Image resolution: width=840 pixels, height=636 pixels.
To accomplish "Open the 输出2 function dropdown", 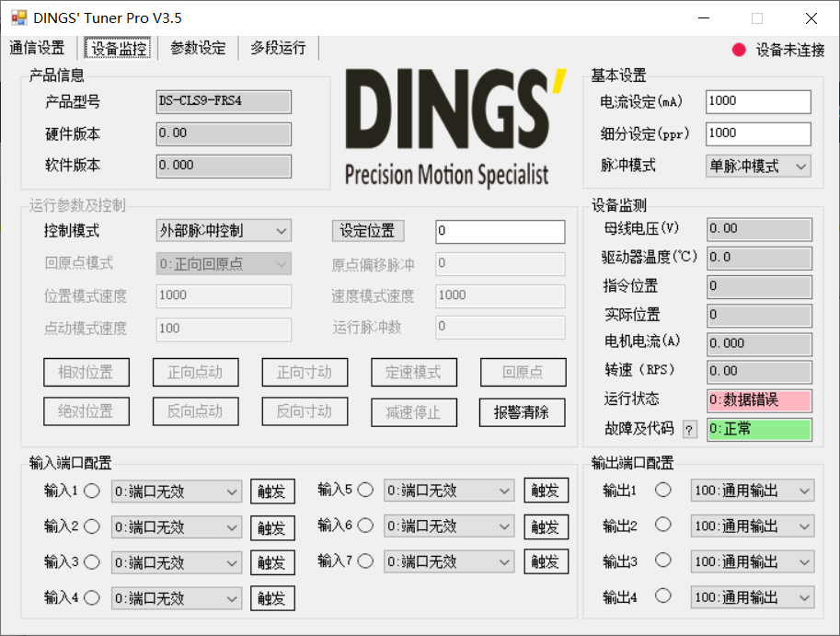I will click(x=753, y=526).
